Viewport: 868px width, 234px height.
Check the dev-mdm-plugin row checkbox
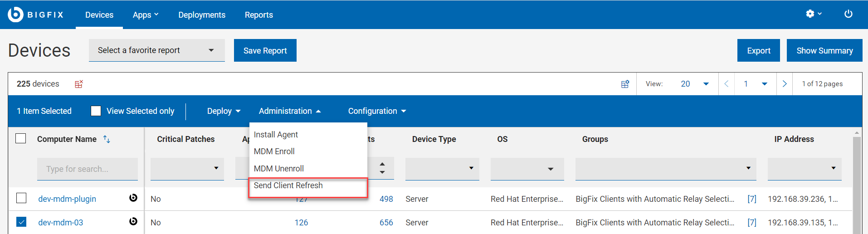pos(21,198)
